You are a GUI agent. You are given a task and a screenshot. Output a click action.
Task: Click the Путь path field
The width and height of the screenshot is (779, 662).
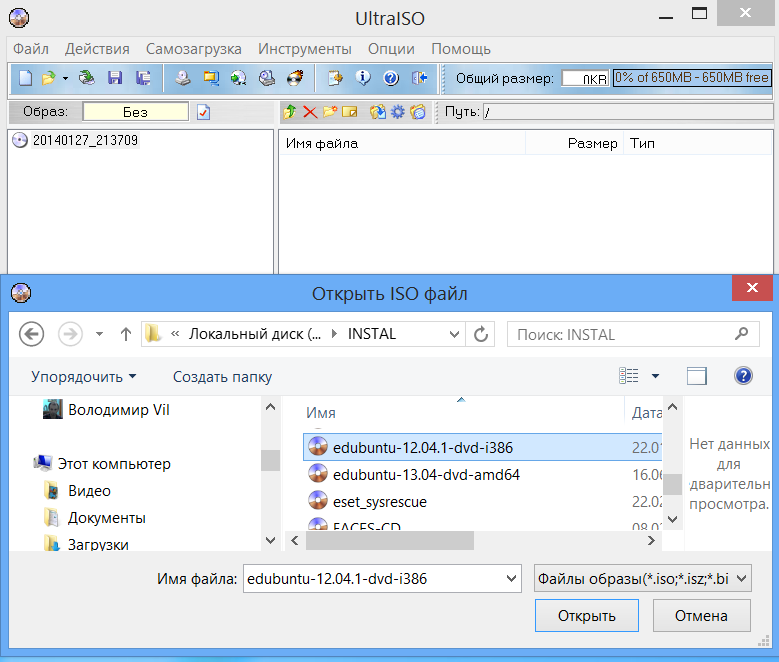point(628,112)
